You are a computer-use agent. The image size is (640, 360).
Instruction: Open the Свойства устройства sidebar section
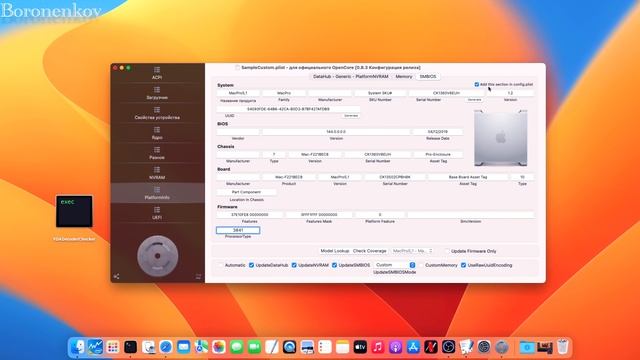[157, 113]
